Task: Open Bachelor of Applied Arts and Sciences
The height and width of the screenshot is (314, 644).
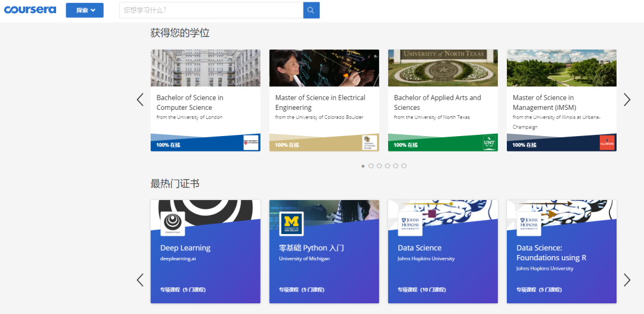Action: [x=438, y=102]
